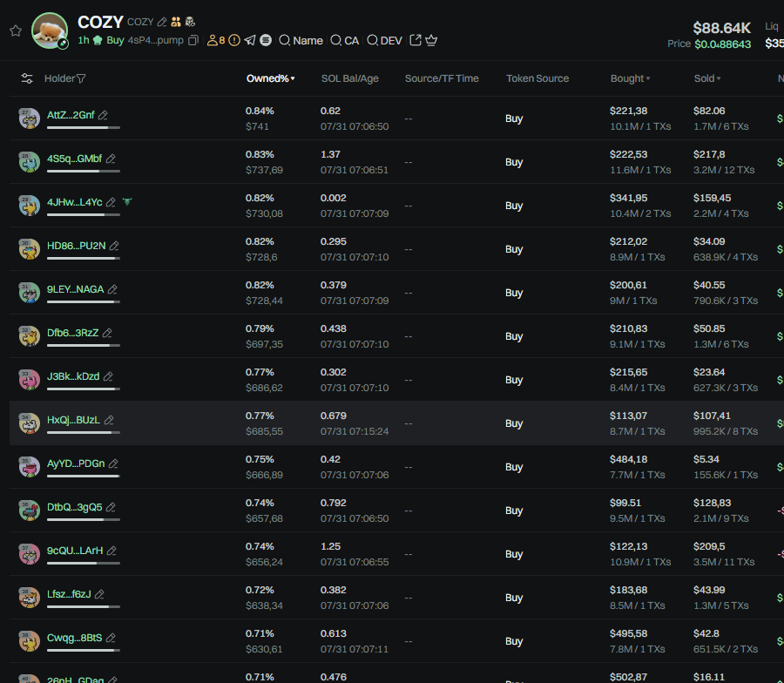
Task: Search by Name
Action: pyautogui.click(x=301, y=40)
